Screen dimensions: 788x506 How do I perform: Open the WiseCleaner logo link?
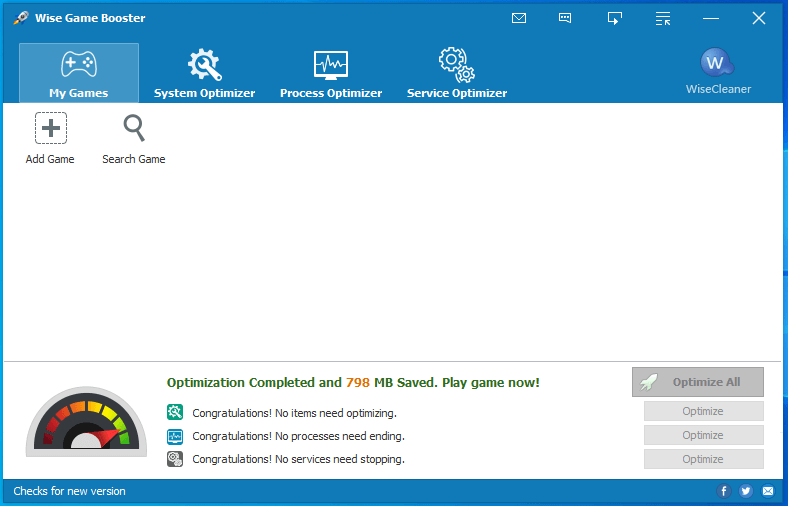pos(718,71)
